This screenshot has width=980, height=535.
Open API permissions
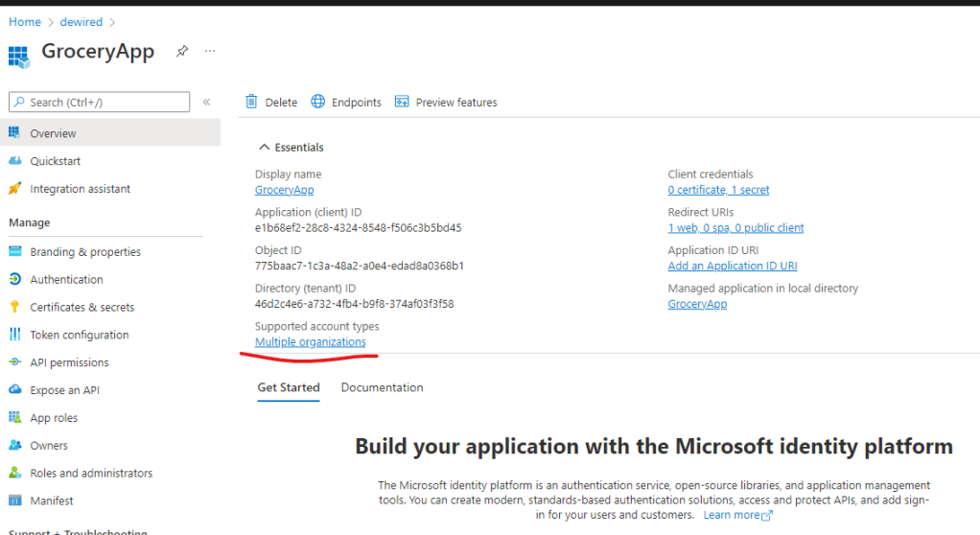(x=69, y=363)
